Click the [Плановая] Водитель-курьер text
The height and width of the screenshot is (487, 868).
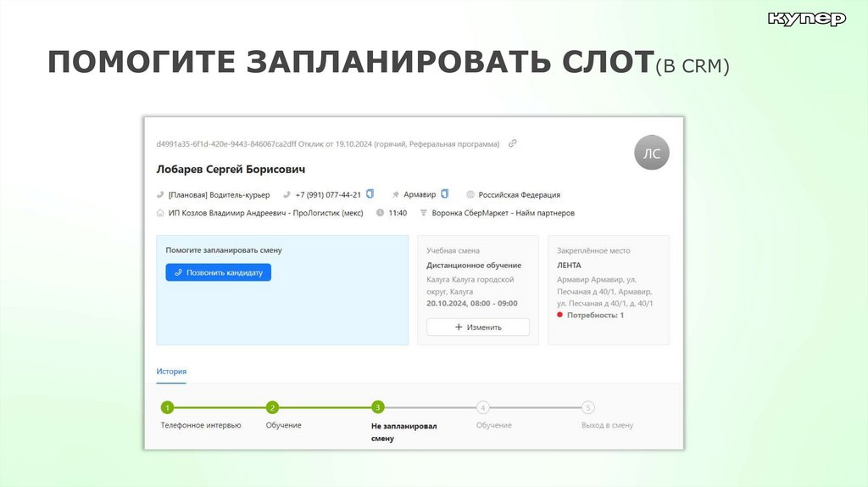tap(220, 195)
